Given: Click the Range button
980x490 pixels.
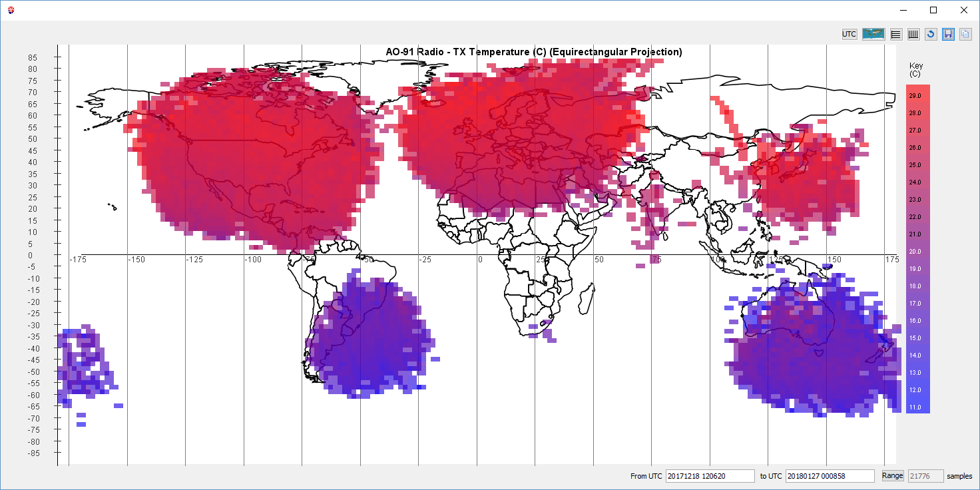Looking at the screenshot, I should click(x=893, y=475).
